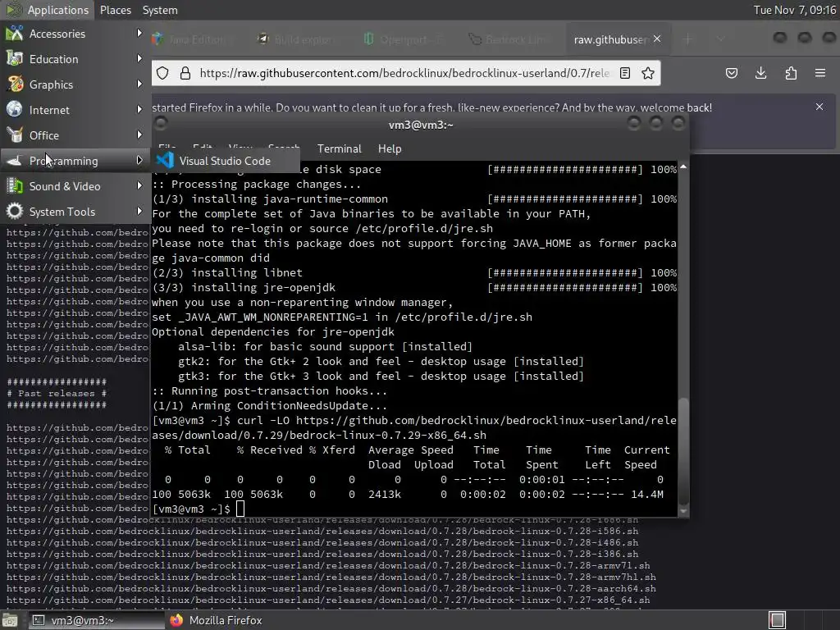Open the terminal's Help menu
Screen dimensions: 840x630
pos(390,149)
